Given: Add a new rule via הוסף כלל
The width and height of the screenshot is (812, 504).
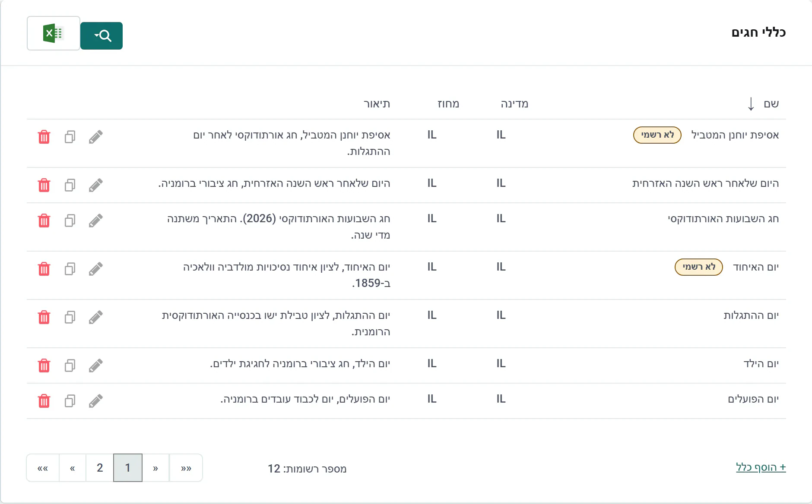Looking at the screenshot, I should 761,467.
